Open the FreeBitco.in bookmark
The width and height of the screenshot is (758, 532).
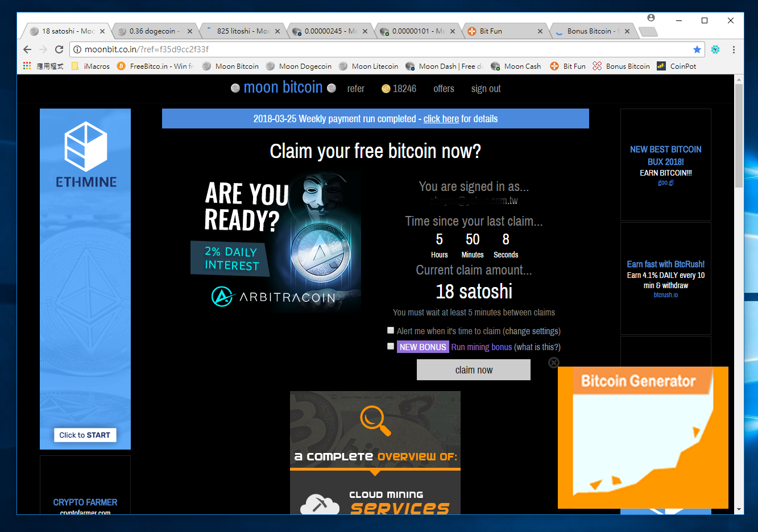click(156, 66)
